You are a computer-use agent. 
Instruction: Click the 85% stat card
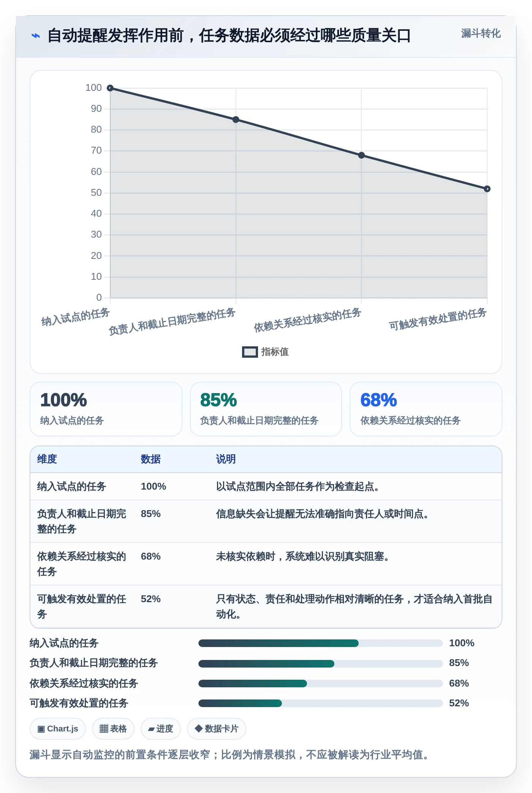[266, 409]
